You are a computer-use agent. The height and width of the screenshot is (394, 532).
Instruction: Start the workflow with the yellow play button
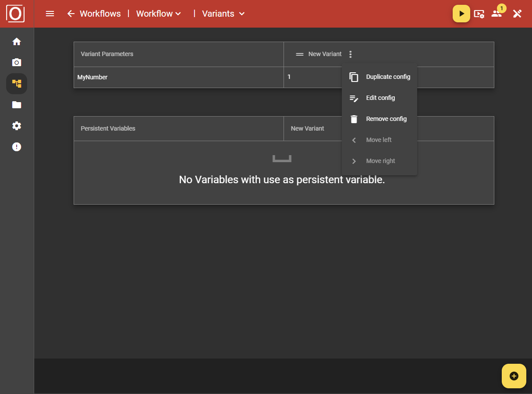tap(461, 14)
